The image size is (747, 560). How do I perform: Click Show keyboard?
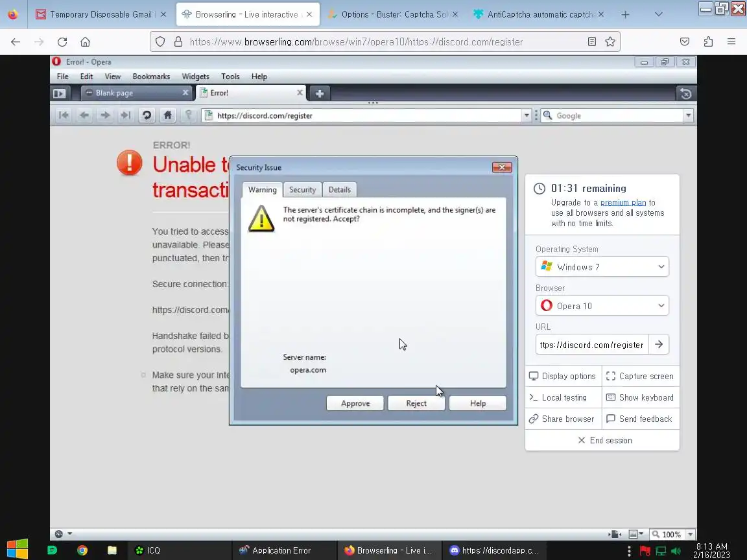pyautogui.click(x=640, y=397)
